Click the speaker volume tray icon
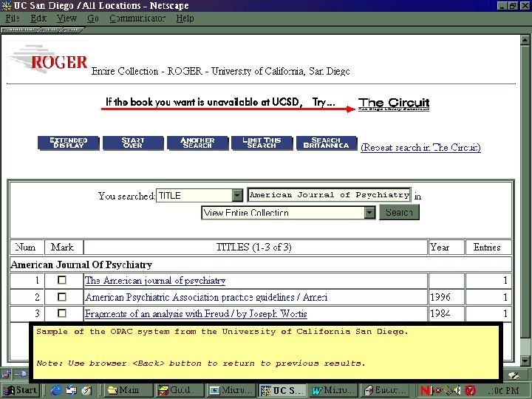Viewport: 532px width, 399px height. click(x=457, y=390)
